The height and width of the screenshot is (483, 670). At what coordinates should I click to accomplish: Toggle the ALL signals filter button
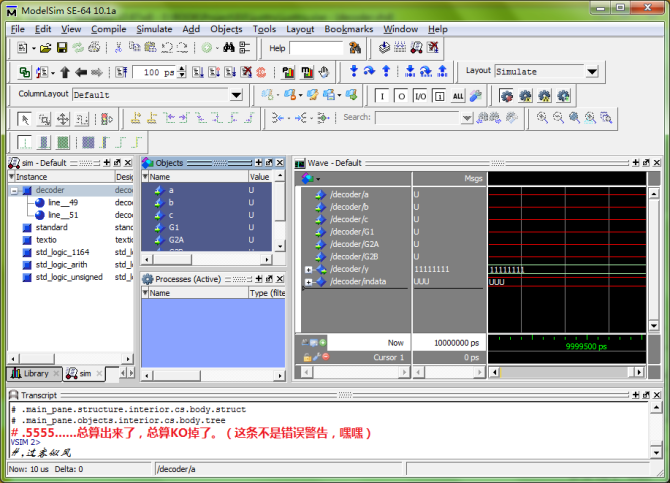[458, 96]
